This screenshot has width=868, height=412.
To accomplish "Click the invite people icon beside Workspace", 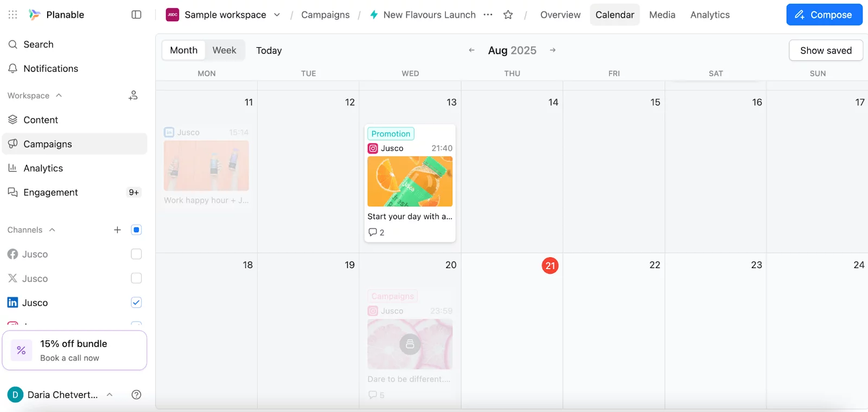I will coord(133,95).
